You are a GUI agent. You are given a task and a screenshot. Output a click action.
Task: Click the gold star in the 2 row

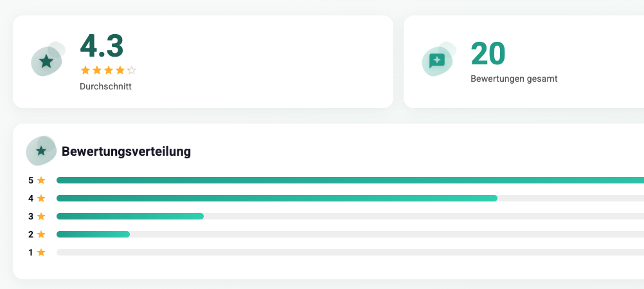pyautogui.click(x=41, y=234)
